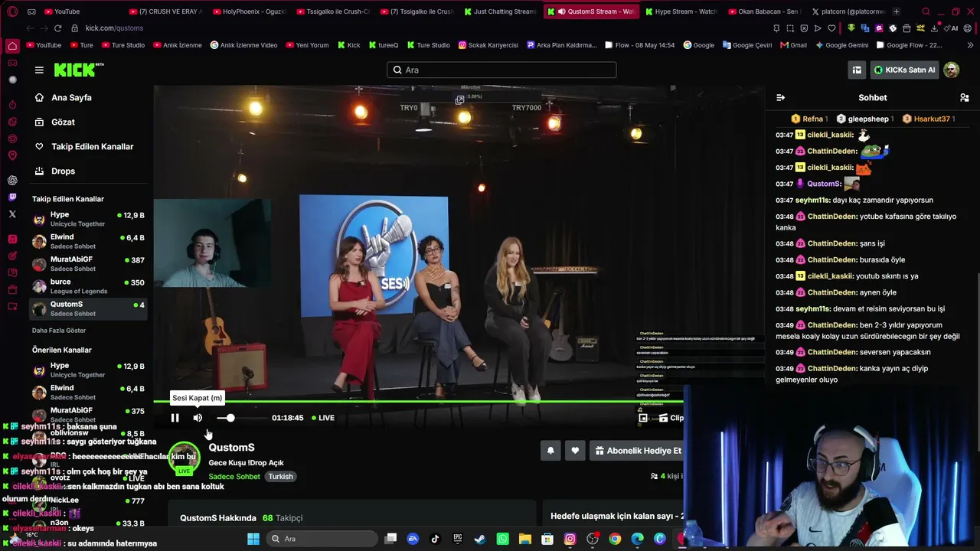Open chat users list icon

pos(964,98)
